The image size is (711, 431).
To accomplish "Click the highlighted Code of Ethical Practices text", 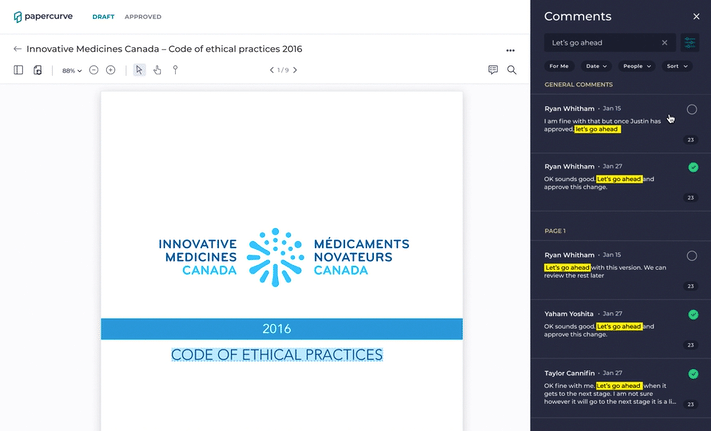I will point(277,354).
